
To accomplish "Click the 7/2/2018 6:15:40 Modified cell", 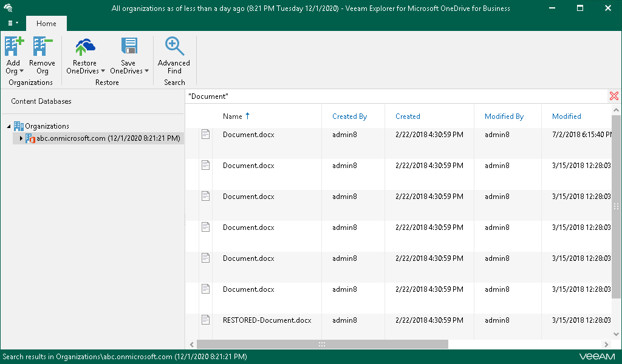I will point(581,134).
